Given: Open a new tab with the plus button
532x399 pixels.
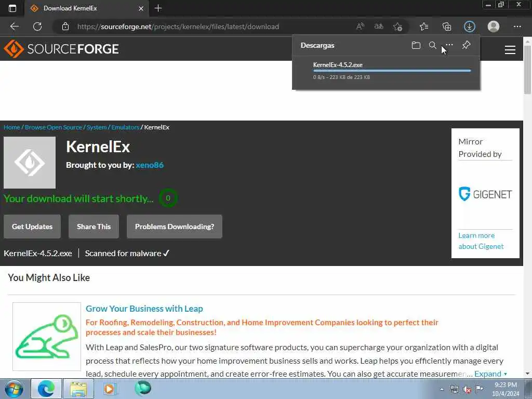Looking at the screenshot, I should click(x=158, y=8).
